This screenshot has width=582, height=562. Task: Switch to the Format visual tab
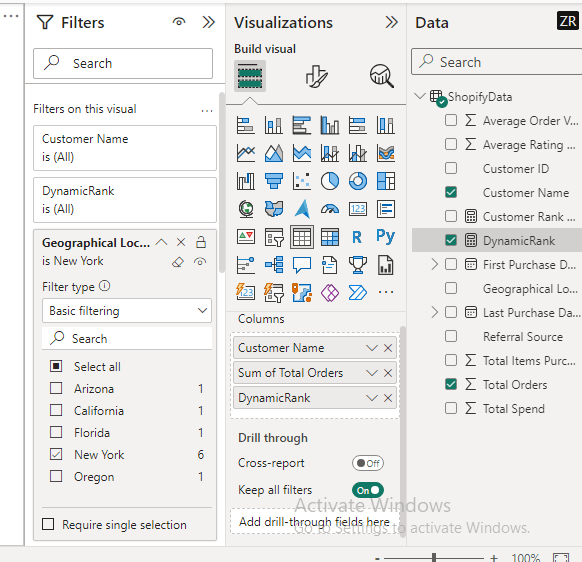click(x=316, y=76)
